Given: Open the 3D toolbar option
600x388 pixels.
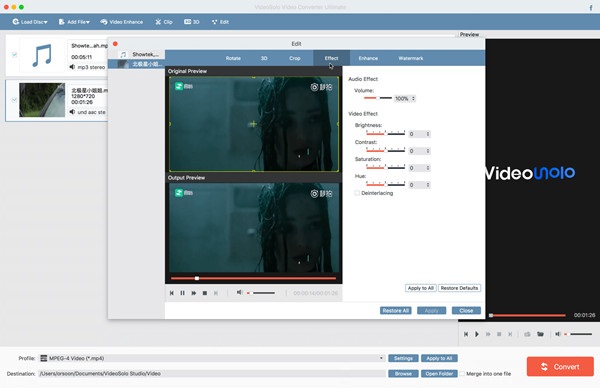Looking at the screenshot, I should tap(192, 22).
